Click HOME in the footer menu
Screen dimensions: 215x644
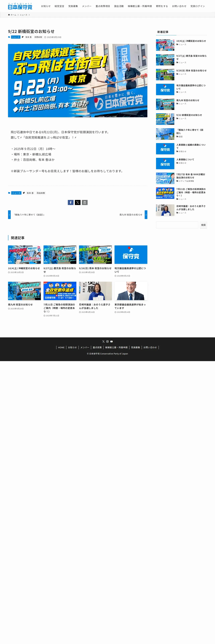(x=61, y=348)
